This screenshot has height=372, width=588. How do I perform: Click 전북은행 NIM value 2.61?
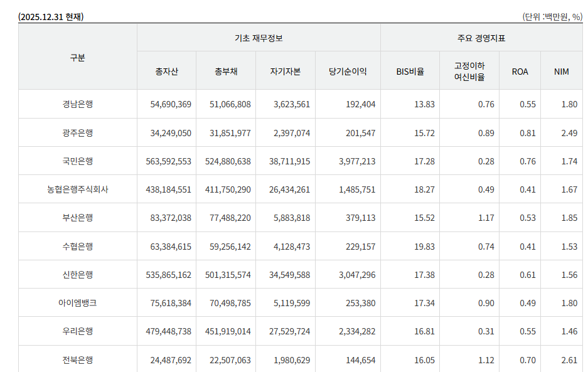click(x=569, y=360)
